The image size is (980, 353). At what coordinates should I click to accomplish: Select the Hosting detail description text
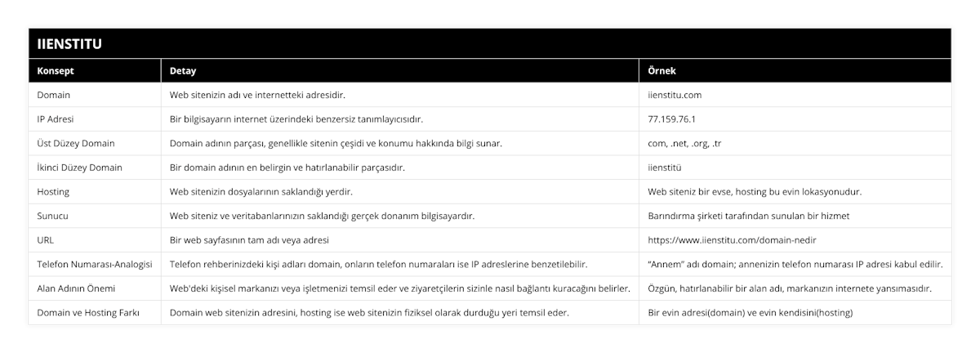(x=261, y=191)
